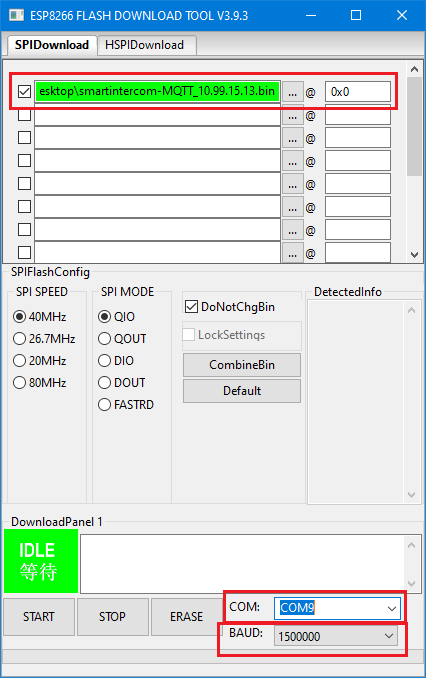Click the file list scroll down arrow

(x=414, y=255)
